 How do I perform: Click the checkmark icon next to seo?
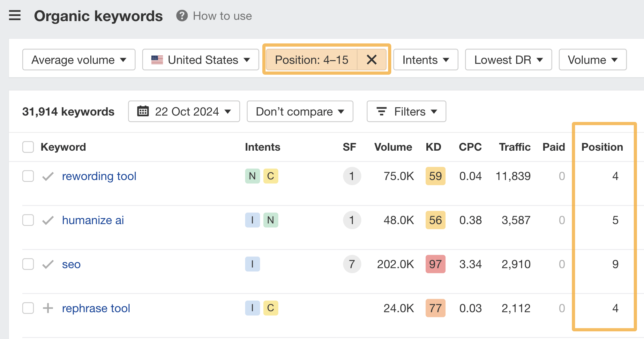(x=48, y=264)
